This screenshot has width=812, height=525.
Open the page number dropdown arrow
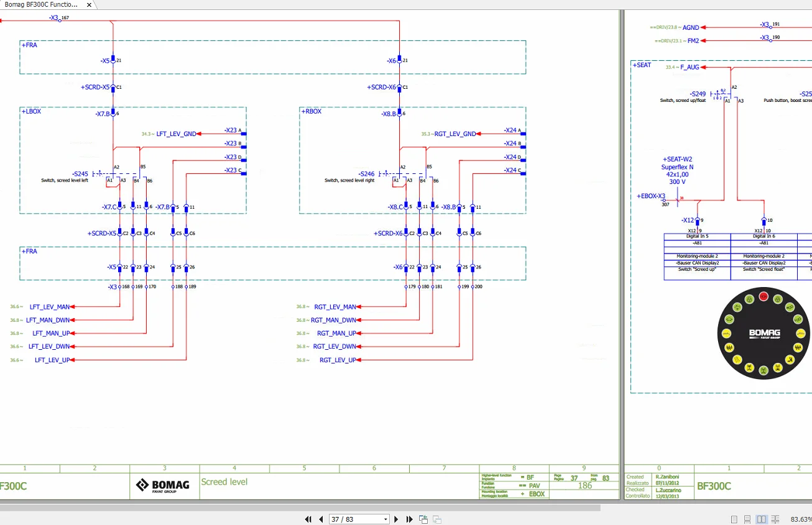coord(385,519)
